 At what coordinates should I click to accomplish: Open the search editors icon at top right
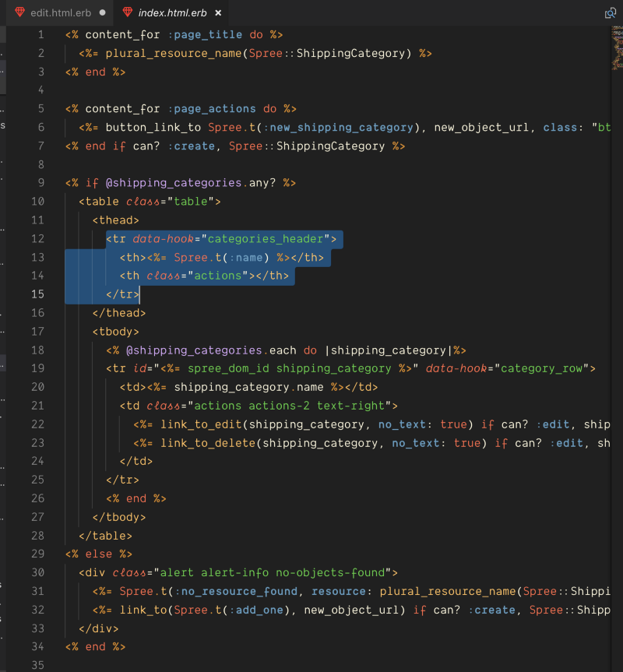pos(611,12)
